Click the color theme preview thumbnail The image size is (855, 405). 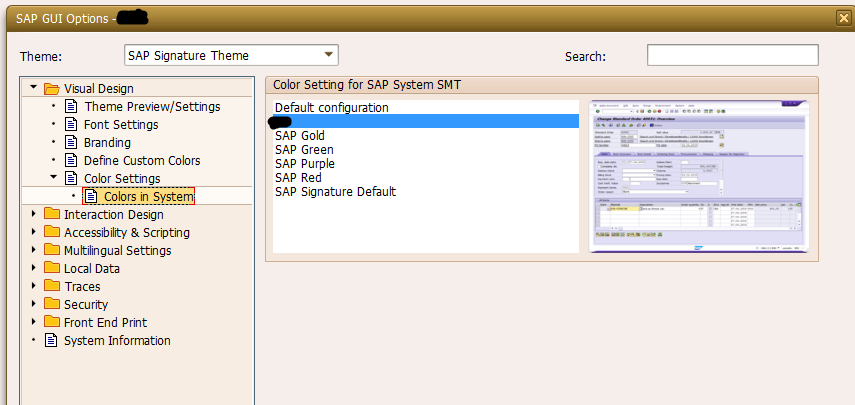[x=696, y=173]
